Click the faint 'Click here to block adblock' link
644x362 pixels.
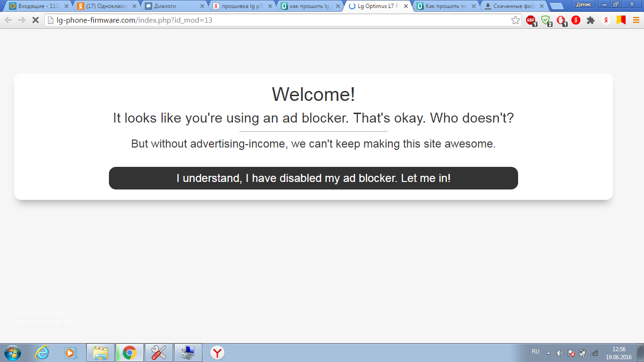point(44,318)
